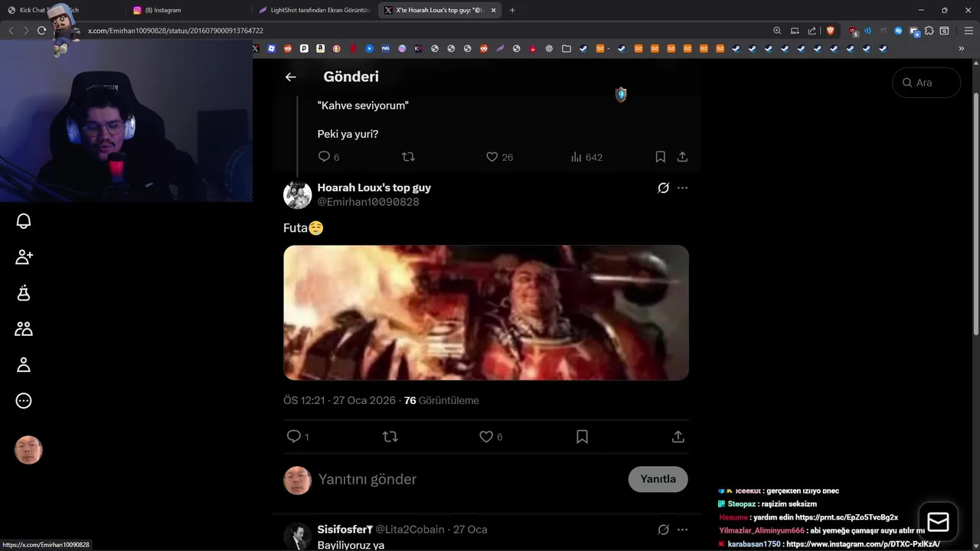Open the Extensions puzzle icon
This screenshot has width=980, height=551.
[929, 31]
